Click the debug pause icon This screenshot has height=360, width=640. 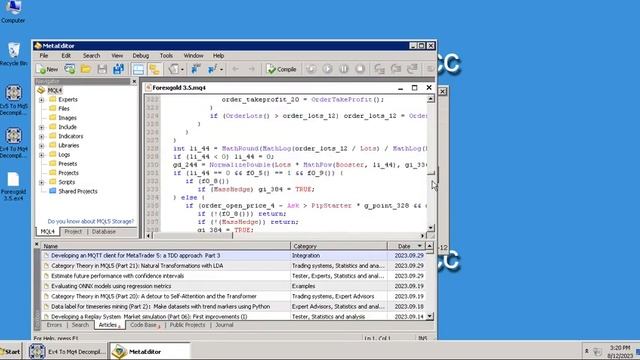point(344,69)
